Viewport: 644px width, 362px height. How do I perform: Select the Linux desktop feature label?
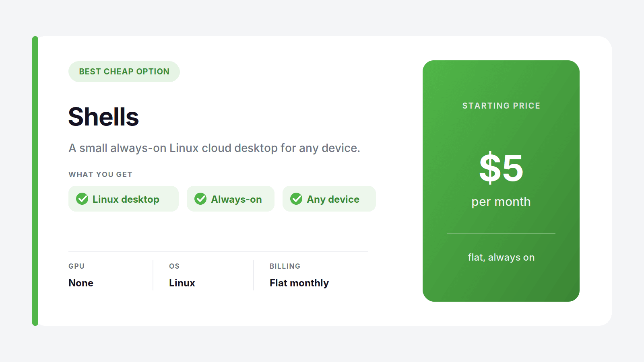click(x=126, y=199)
